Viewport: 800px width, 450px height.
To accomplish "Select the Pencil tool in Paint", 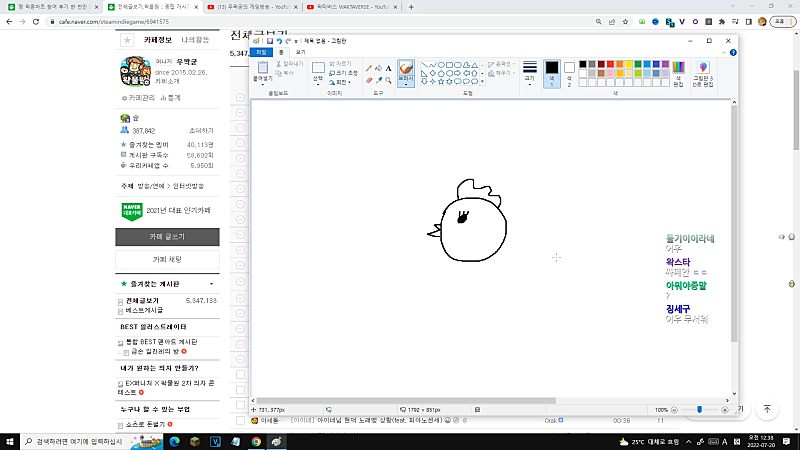I will tap(369, 68).
